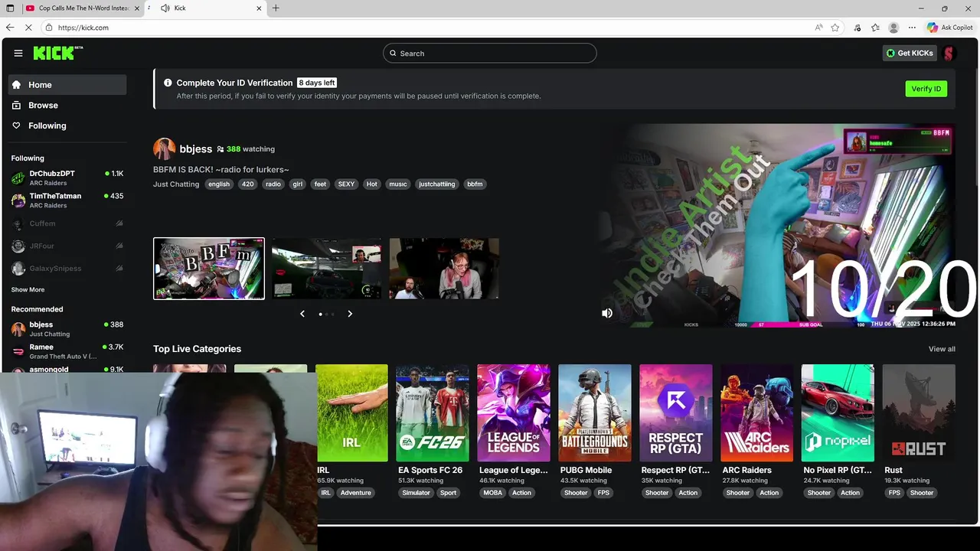The image size is (980, 551).
Task: Select the bbfm tag
Action: click(475, 184)
